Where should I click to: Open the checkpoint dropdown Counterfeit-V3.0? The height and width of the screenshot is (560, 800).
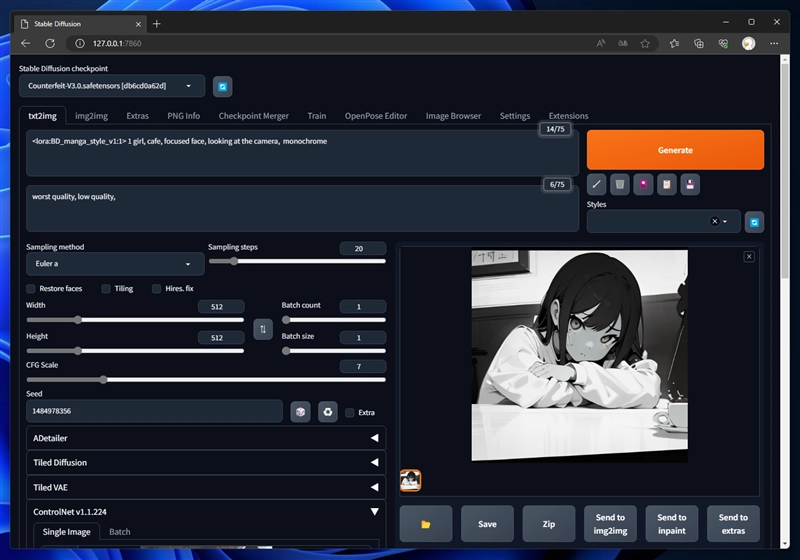[x=112, y=86]
